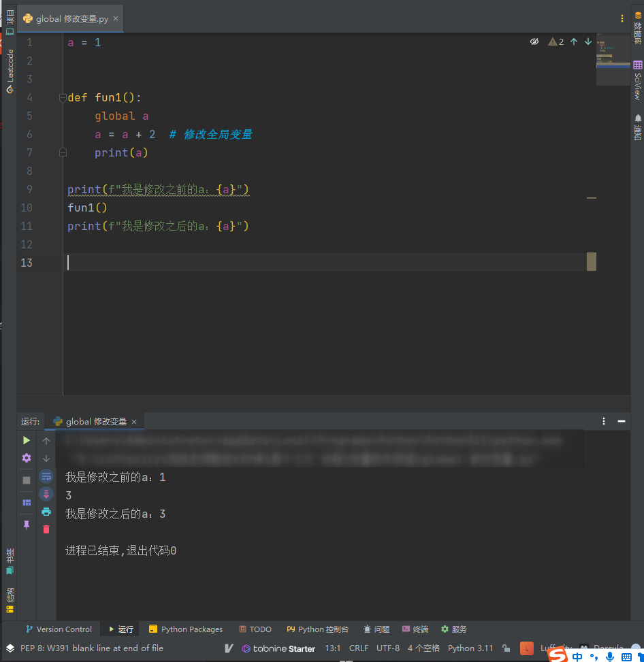Rerun the script with green play icon
Viewport: 644px width, 662px height.
[26, 440]
